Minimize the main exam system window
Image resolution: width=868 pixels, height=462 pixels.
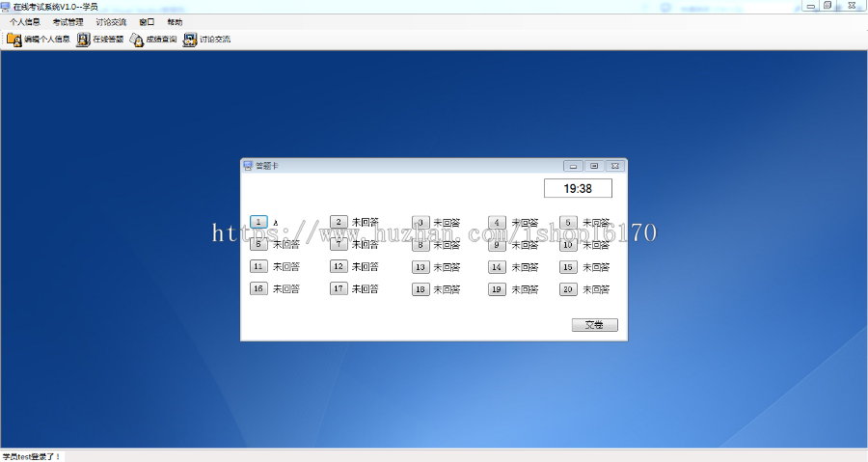(811, 6)
